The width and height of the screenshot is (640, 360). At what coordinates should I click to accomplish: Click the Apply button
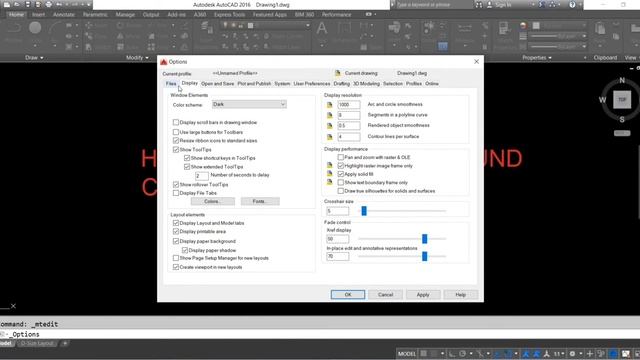click(x=423, y=295)
